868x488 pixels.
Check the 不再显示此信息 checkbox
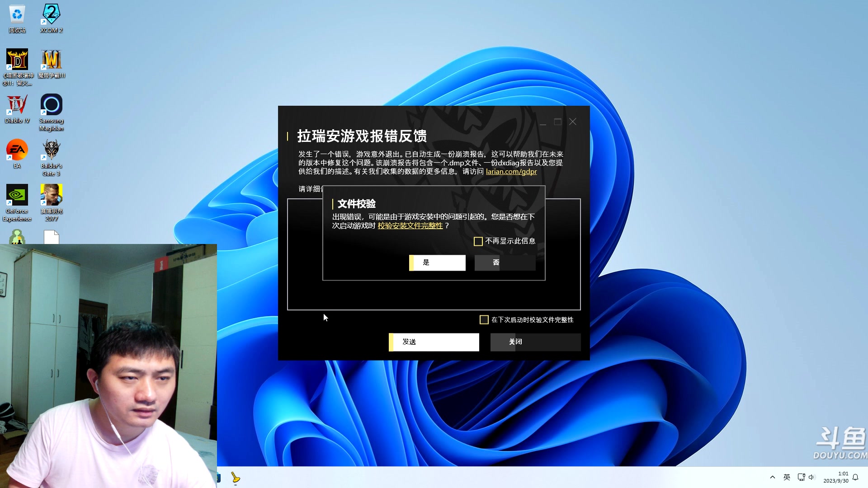[478, 241]
